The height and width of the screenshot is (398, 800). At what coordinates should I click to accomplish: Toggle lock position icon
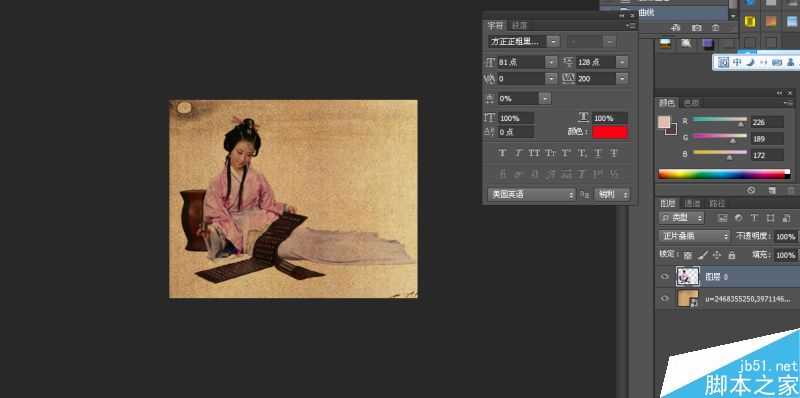(x=716, y=255)
